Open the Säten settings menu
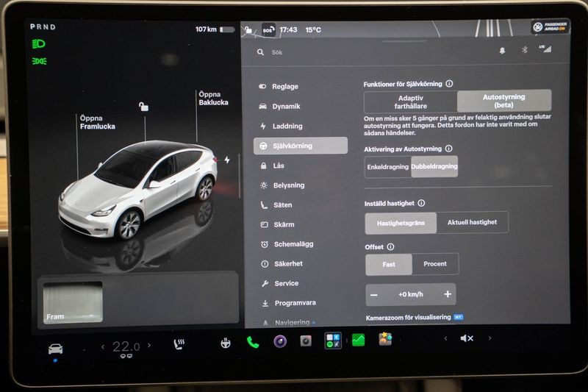This screenshot has width=588, height=392. (x=276, y=204)
